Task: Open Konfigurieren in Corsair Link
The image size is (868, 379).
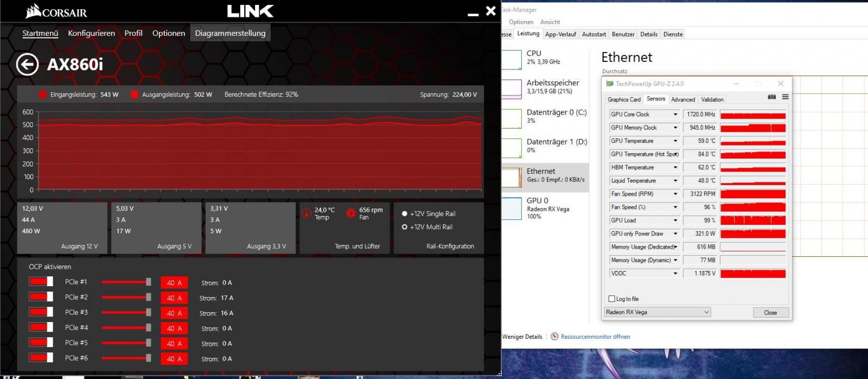Action: [x=91, y=33]
